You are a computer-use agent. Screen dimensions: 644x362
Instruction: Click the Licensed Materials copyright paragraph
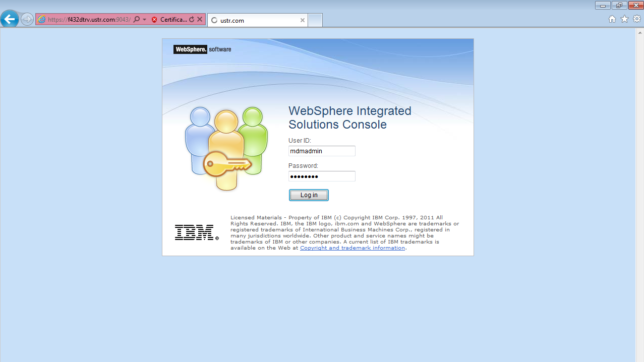coord(344,233)
